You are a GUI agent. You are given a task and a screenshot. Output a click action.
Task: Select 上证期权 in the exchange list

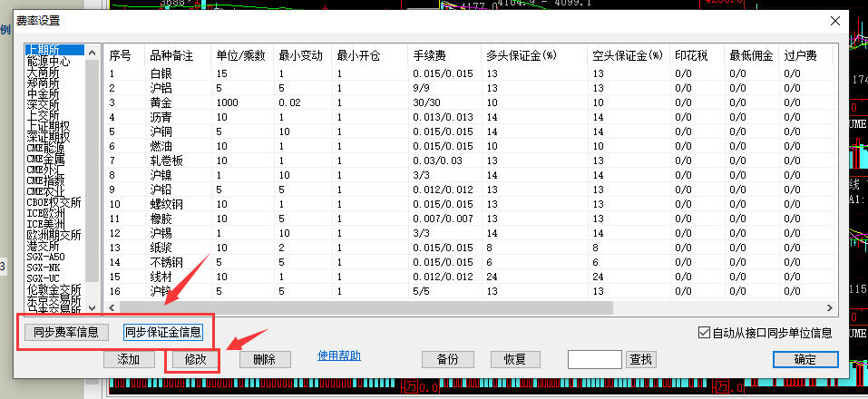54,126
